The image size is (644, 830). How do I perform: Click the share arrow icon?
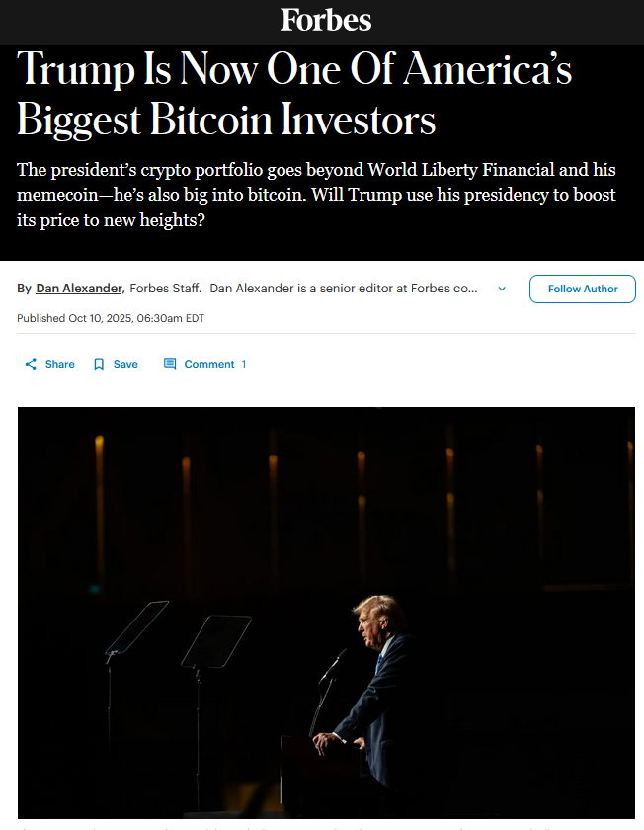tap(32, 364)
